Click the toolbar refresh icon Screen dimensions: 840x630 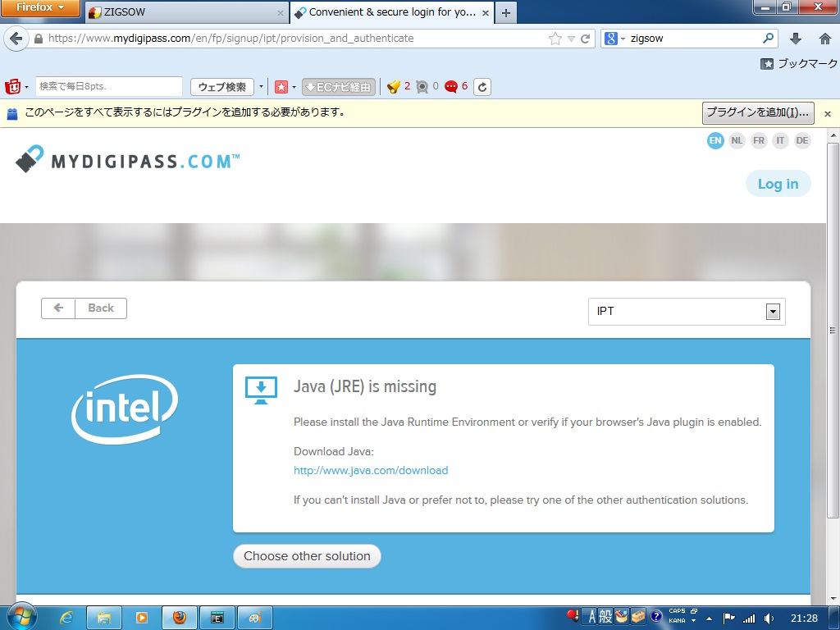pos(482,87)
